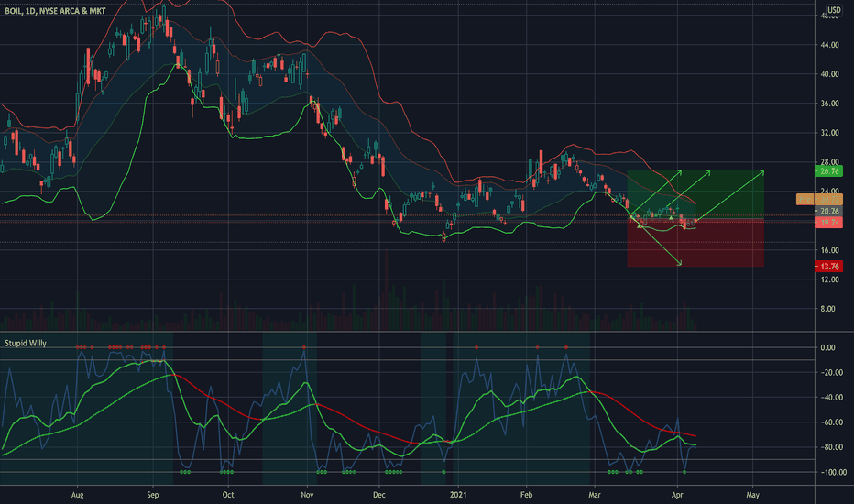
Task: Click the 28.00 price axis label
Action: 829,162
